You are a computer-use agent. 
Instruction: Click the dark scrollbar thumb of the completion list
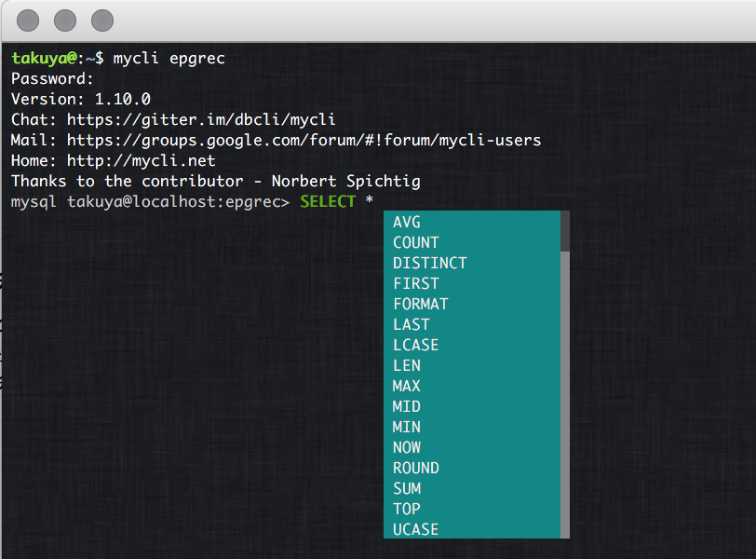click(565, 231)
